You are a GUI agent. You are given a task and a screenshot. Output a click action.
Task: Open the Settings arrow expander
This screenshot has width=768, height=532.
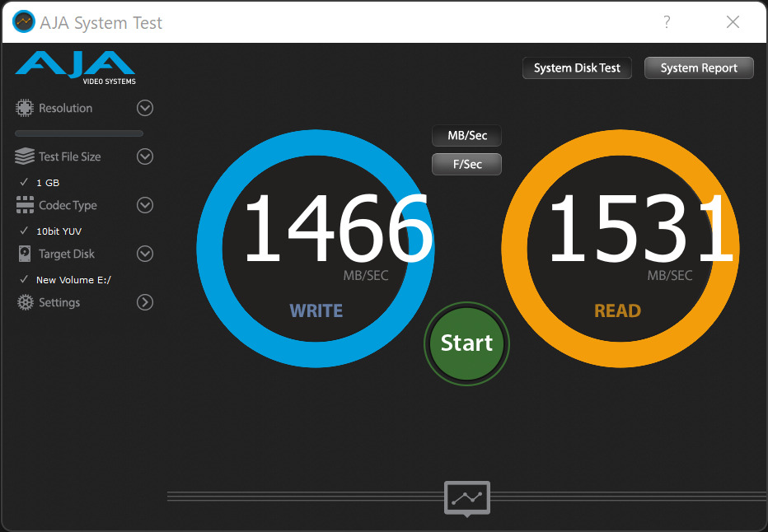point(145,302)
